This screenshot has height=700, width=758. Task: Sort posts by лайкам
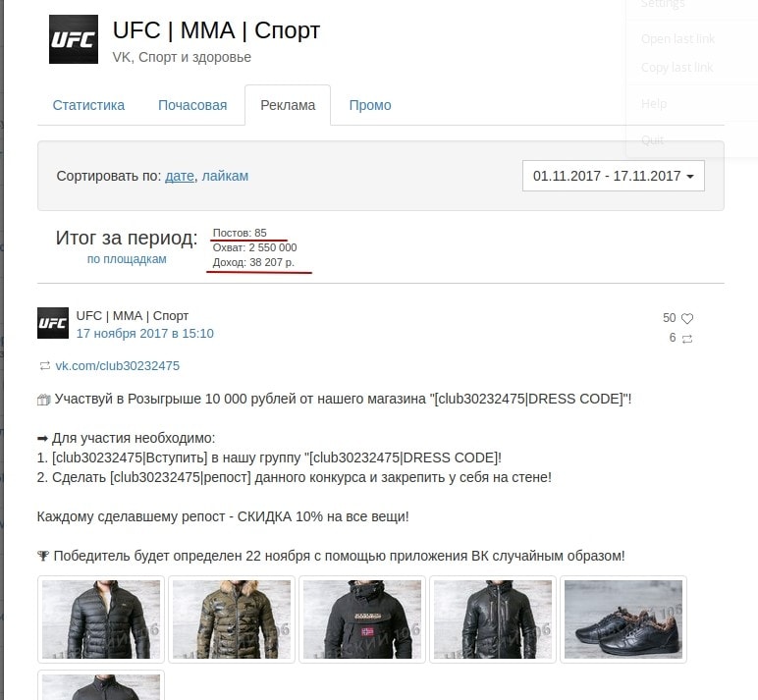pyautogui.click(x=225, y=176)
